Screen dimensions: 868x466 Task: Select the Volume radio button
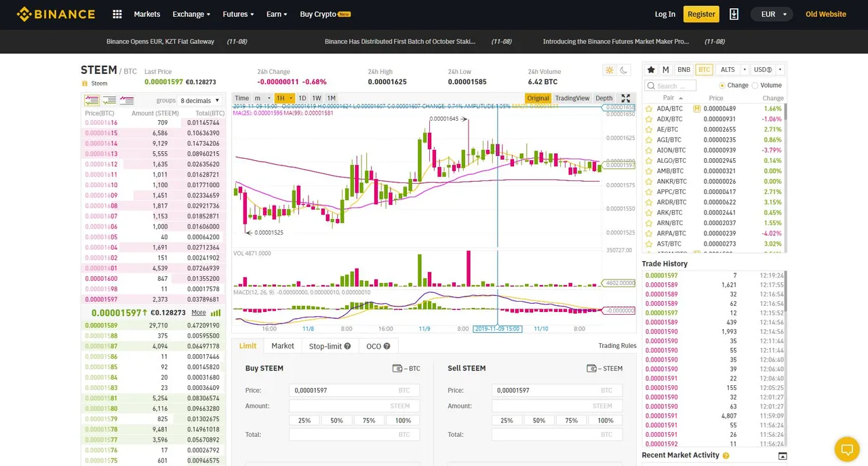tap(755, 85)
